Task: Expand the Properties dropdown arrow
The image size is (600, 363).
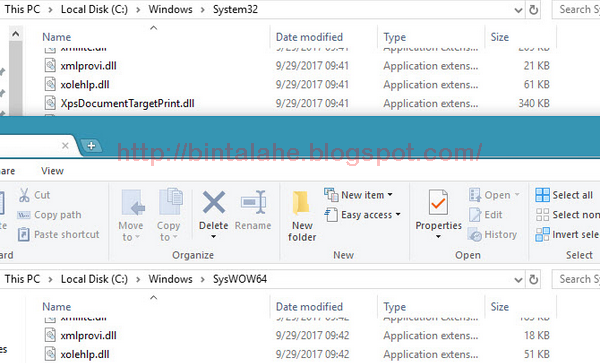Action: 438,237
